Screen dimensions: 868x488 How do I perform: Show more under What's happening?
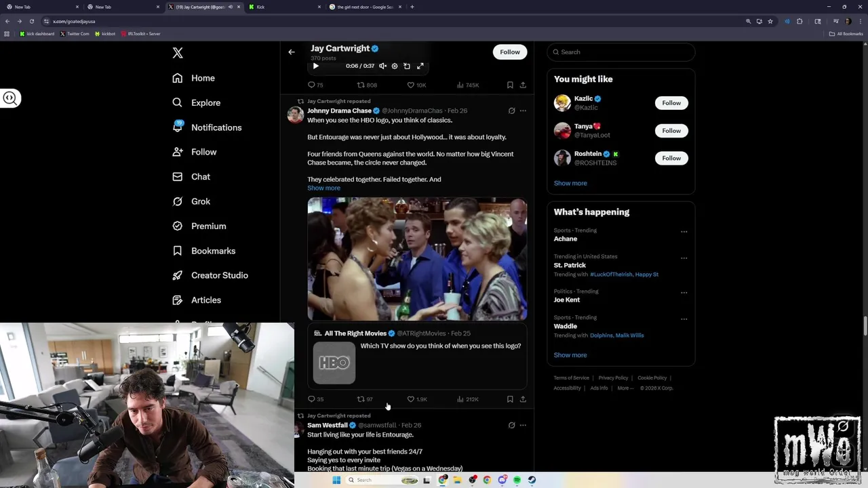pyautogui.click(x=570, y=355)
